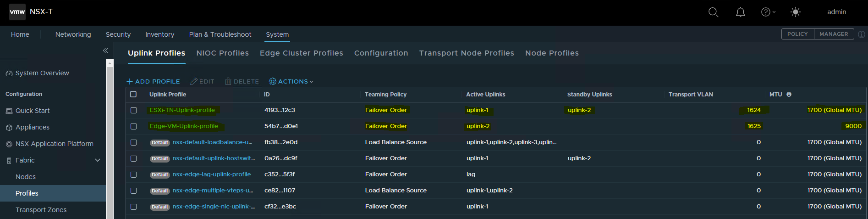Open nsx-edge-lag-uplink-profile link
This screenshot has width=868, height=219.
212,174
